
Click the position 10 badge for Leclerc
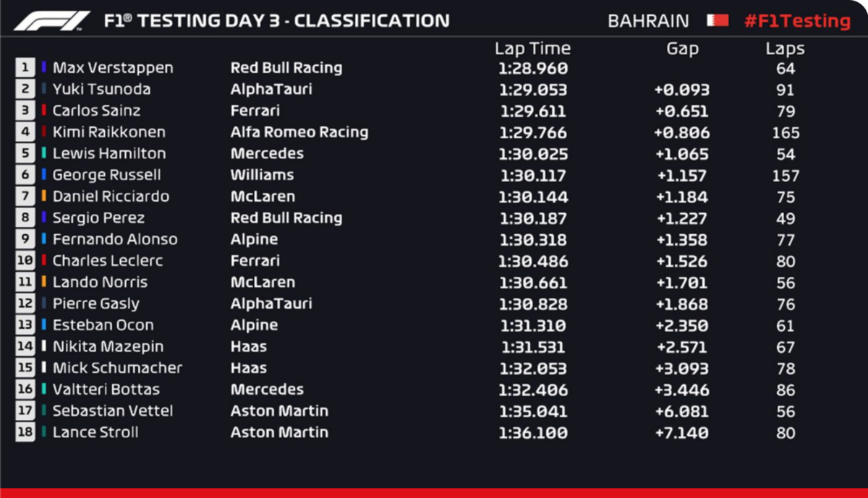coord(25,261)
